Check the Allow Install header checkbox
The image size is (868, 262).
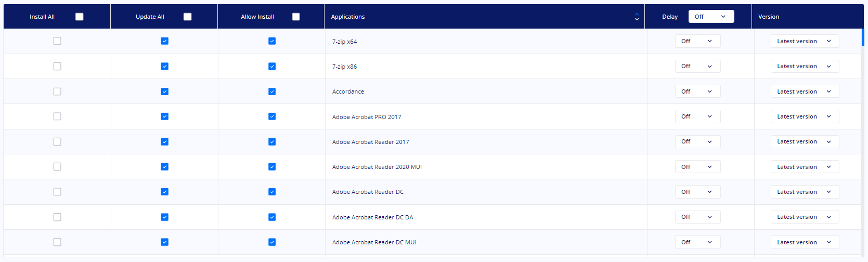296,17
